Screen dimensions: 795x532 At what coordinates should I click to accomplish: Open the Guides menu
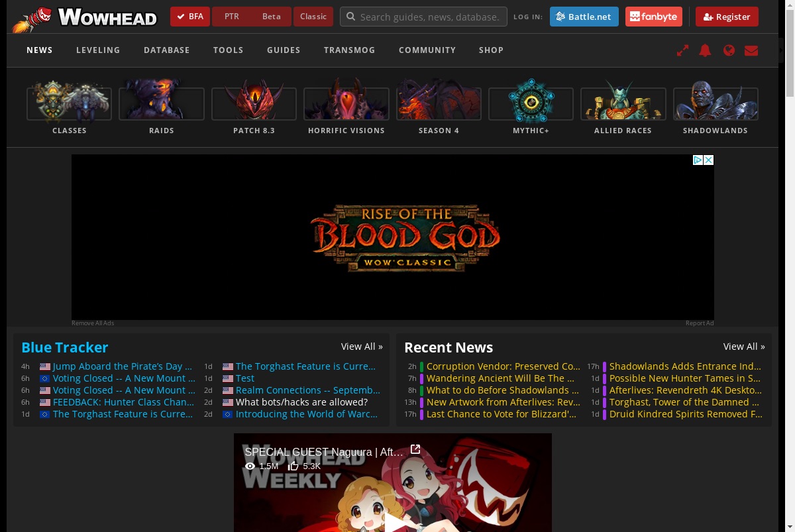pos(284,50)
